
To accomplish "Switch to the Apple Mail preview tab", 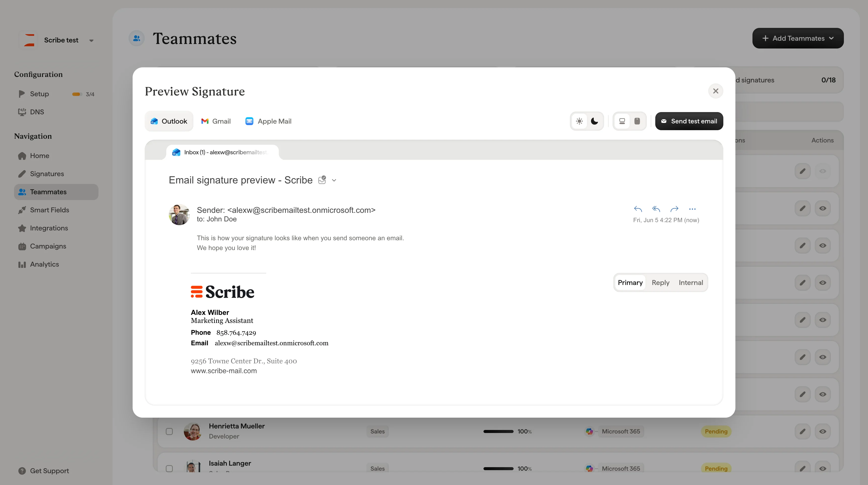I will pos(268,121).
